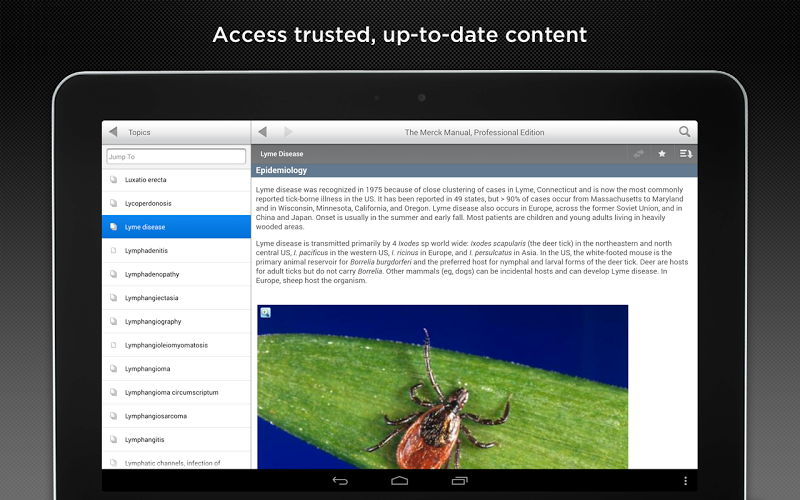This screenshot has width=800, height=500.
Task: Open the Lymphangitis topic
Action: point(177,439)
